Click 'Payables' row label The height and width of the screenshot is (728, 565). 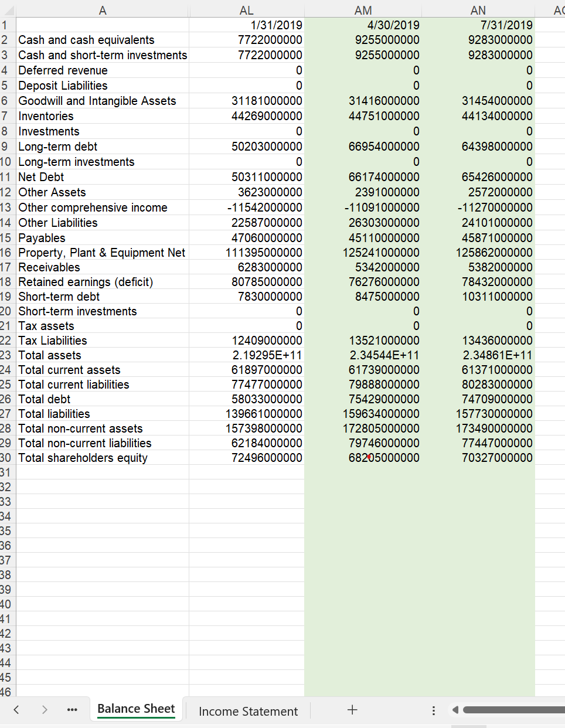42,238
